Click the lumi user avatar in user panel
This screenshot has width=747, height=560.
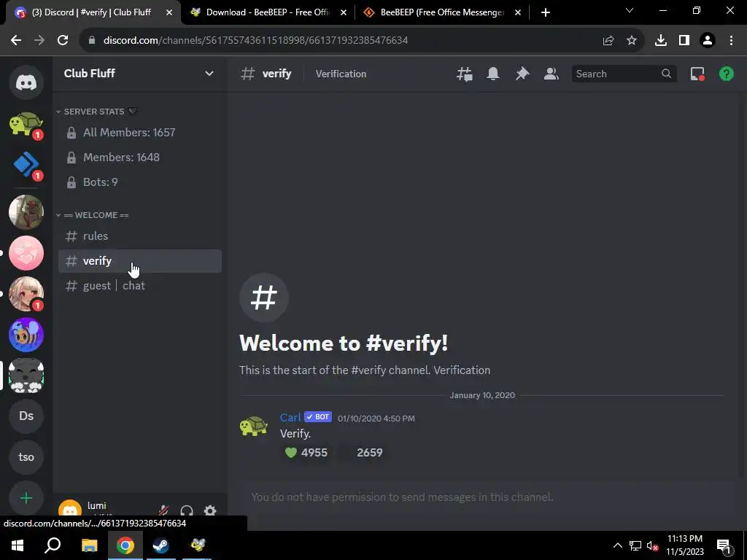point(70,510)
